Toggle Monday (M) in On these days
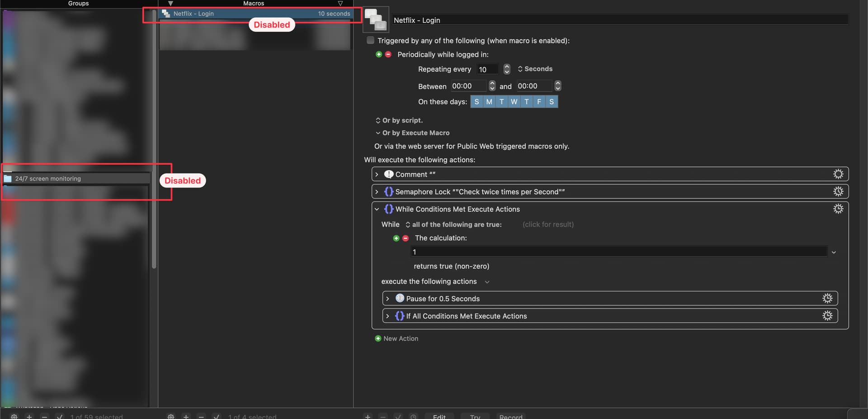 [489, 102]
